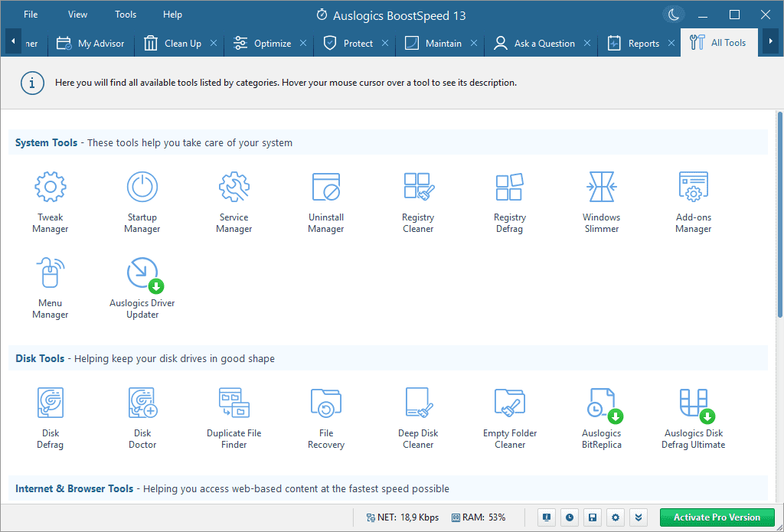
Task: Open Disk Defrag tool
Action: coord(50,418)
